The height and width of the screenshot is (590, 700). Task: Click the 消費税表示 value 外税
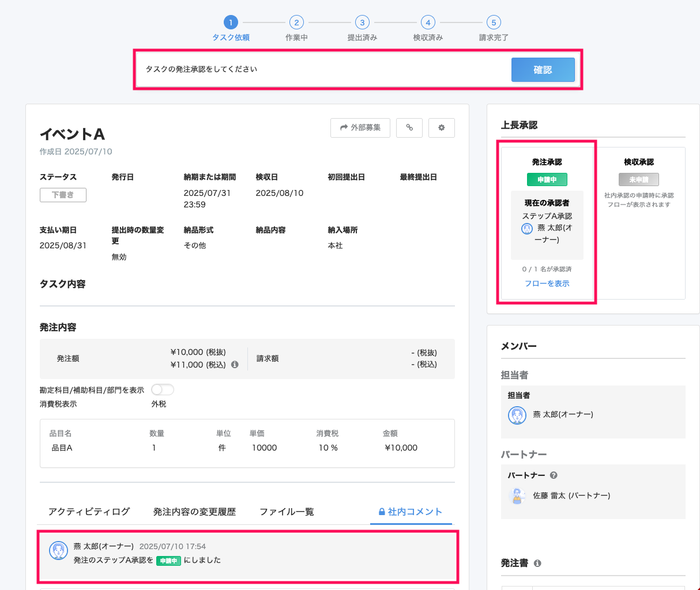[x=159, y=404]
